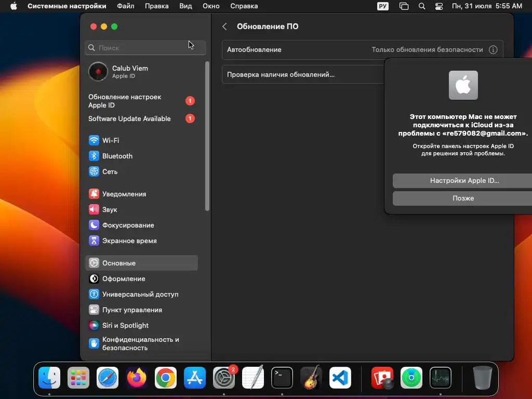Open the Системные настройки menu

[67, 6]
